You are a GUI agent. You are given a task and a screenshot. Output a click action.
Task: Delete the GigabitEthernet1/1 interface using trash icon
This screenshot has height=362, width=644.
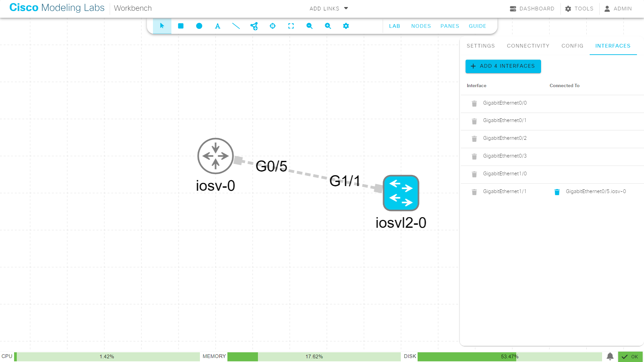[474, 192]
